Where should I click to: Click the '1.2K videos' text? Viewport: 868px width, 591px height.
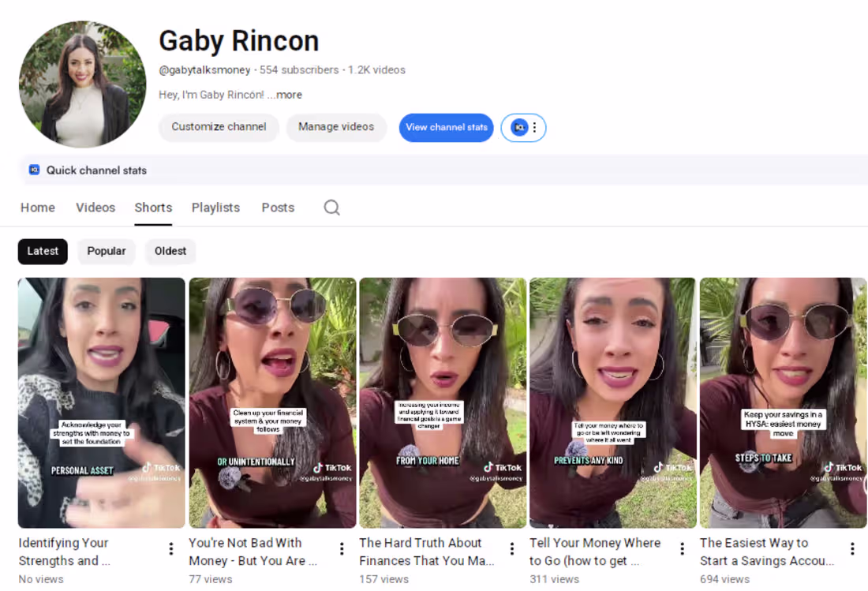(376, 70)
